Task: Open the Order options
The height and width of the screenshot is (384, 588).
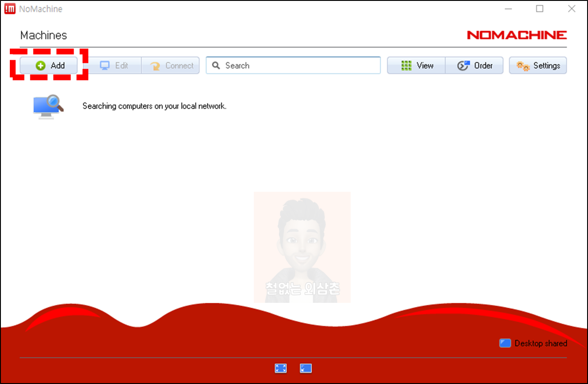Action: [474, 66]
